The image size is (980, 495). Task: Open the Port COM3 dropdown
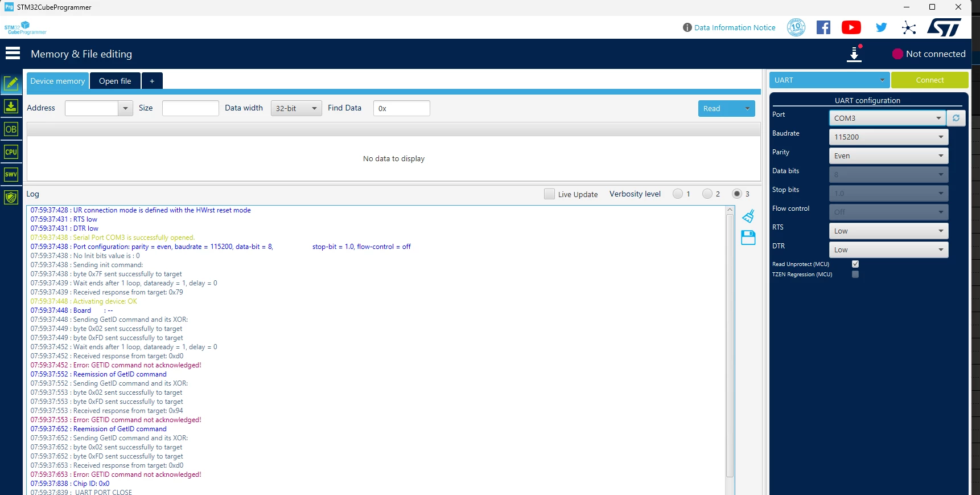[887, 118]
